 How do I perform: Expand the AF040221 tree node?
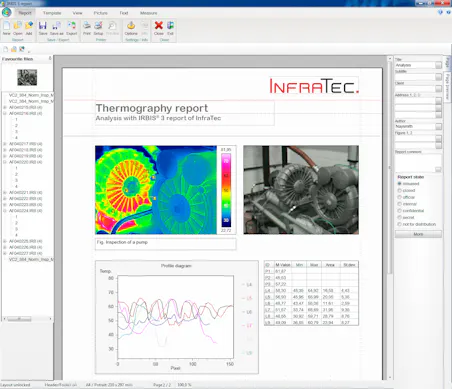coord(5,193)
